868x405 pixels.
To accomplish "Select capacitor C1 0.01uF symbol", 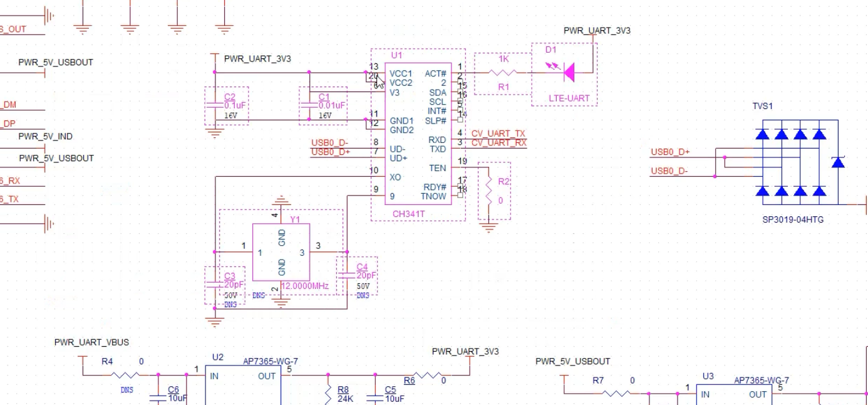I will pyautogui.click(x=309, y=105).
